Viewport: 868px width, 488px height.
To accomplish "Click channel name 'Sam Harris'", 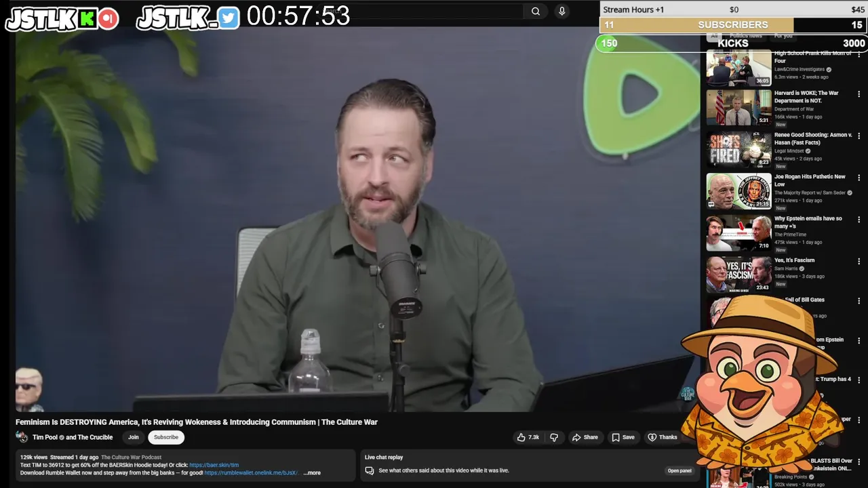I will point(786,268).
